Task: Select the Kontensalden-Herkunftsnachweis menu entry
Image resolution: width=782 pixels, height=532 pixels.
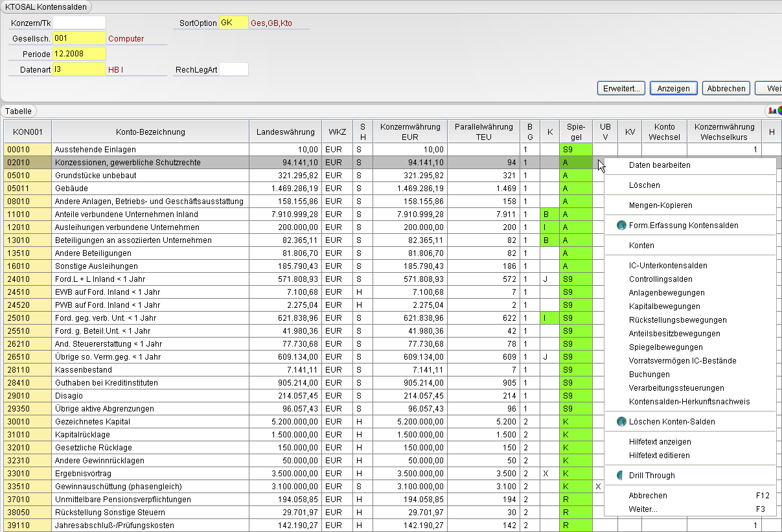Action: tap(690, 402)
